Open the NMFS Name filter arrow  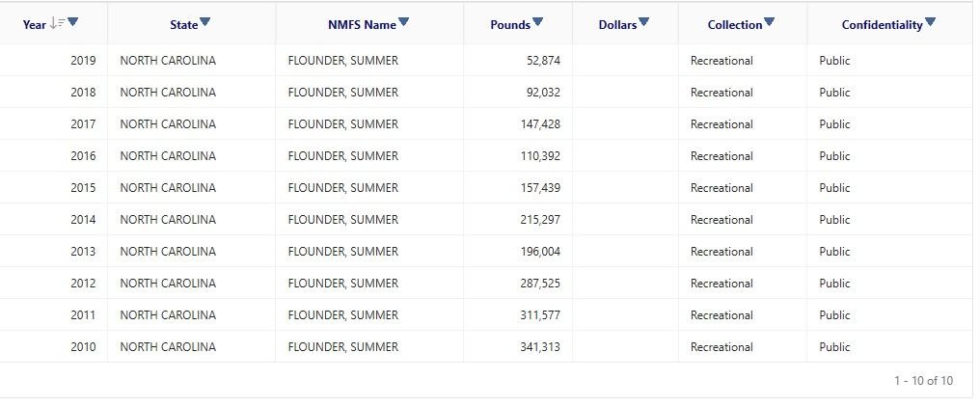coord(404,22)
